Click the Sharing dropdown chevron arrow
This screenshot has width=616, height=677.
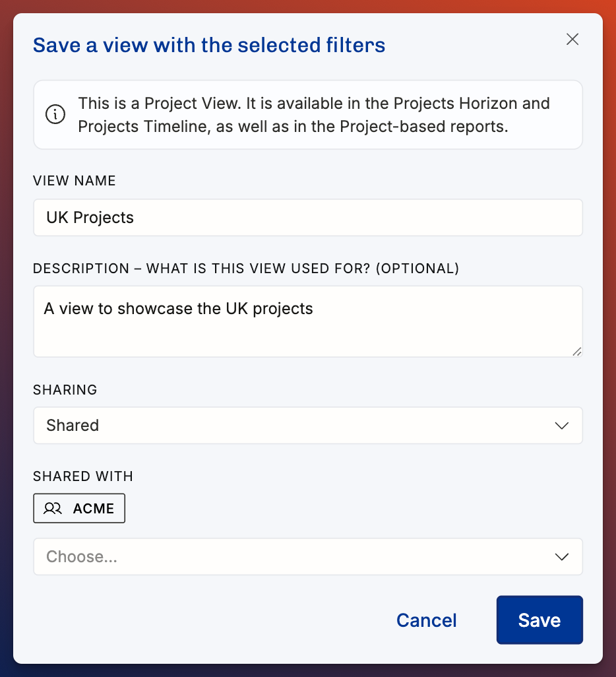[x=561, y=426]
